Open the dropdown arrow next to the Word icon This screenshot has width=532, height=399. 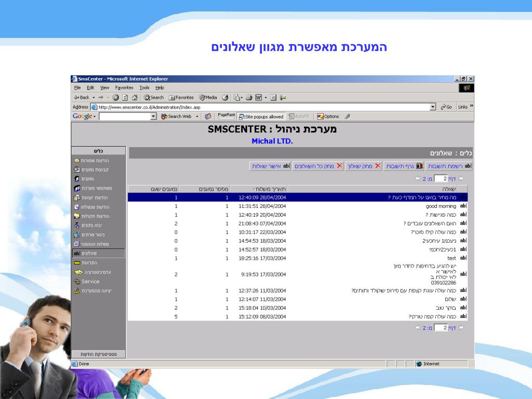[x=265, y=98]
